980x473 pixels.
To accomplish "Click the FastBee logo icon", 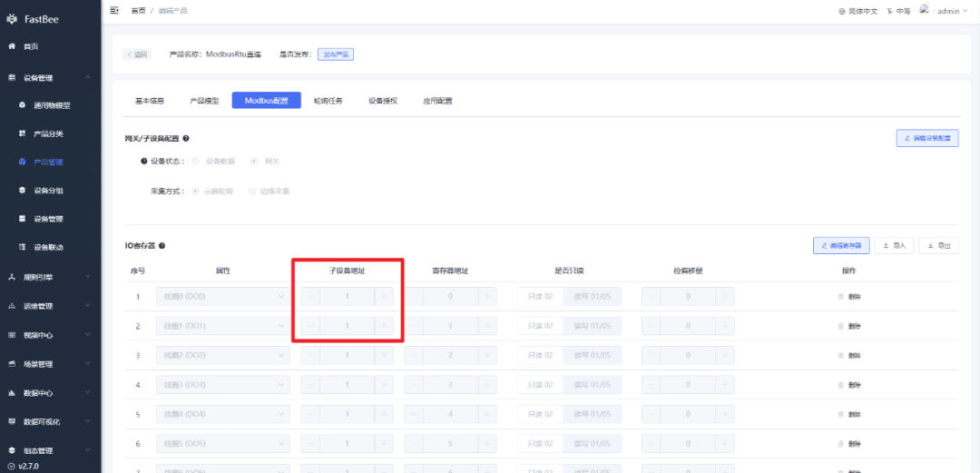I will tap(11, 19).
